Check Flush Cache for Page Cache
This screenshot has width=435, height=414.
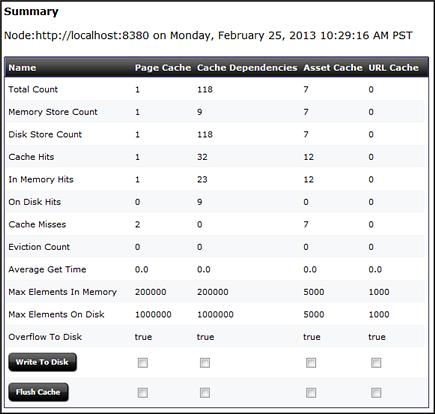[143, 393]
